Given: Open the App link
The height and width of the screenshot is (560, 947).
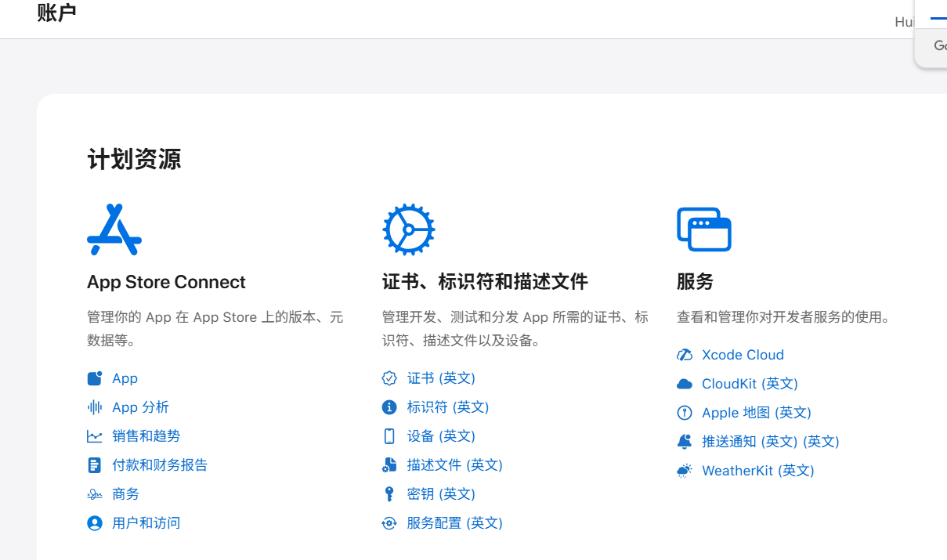Looking at the screenshot, I should point(125,378).
